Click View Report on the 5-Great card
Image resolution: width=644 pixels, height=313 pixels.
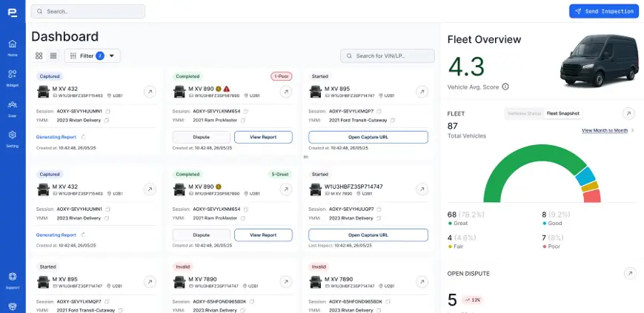pyautogui.click(x=263, y=235)
